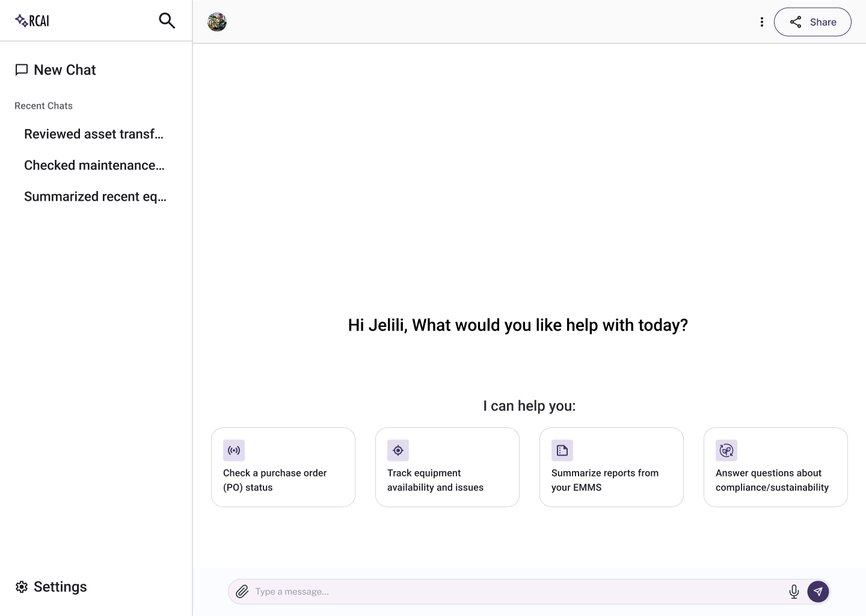Click the microphone voice input icon
This screenshot has height=616, width=866.
click(794, 592)
